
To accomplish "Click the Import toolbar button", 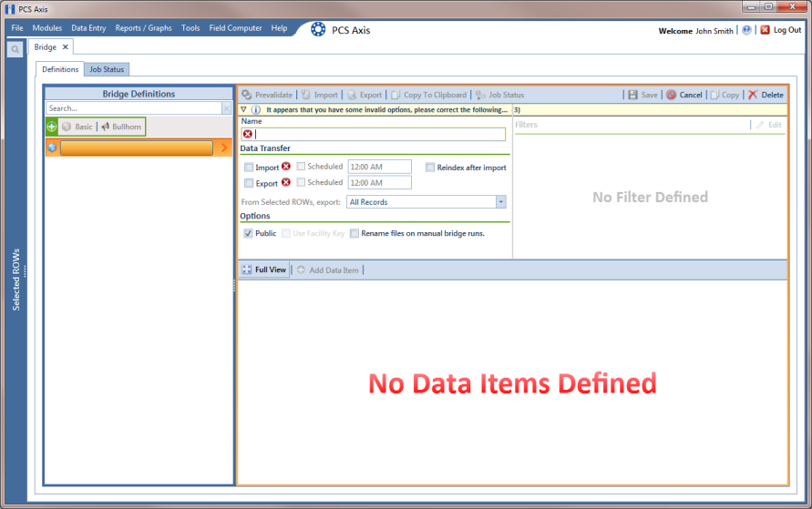I will click(320, 95).
